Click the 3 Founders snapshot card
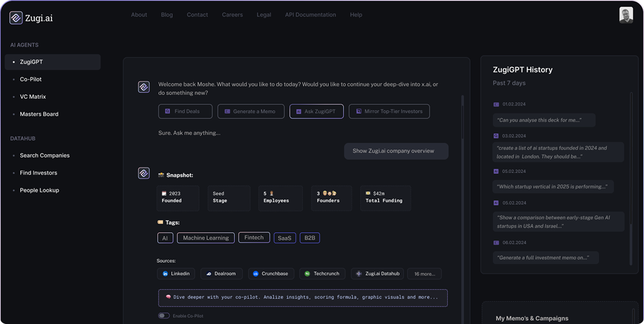Viewport: 644px width, 324px height. [332, 198]
